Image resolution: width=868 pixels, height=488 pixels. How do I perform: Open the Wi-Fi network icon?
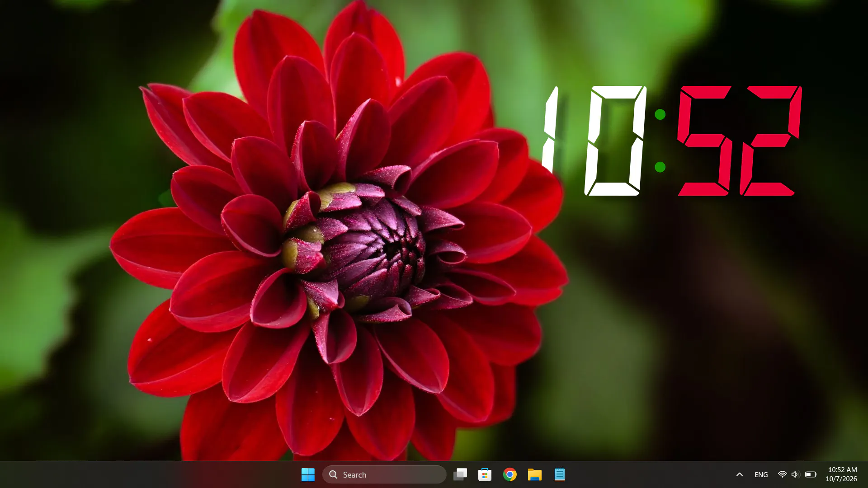(x=782, y=474)
